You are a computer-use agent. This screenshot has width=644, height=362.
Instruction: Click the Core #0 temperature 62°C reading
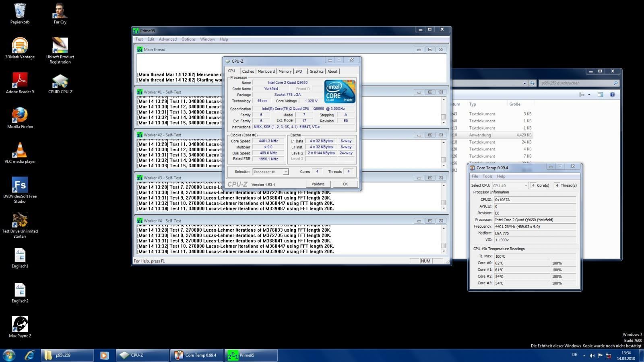coord(522,263)
